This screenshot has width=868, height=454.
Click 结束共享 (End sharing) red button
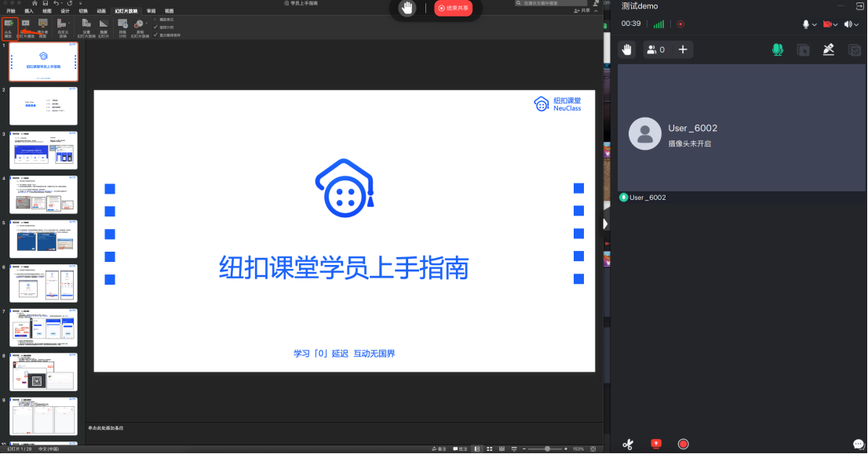[x=454, y=8]
